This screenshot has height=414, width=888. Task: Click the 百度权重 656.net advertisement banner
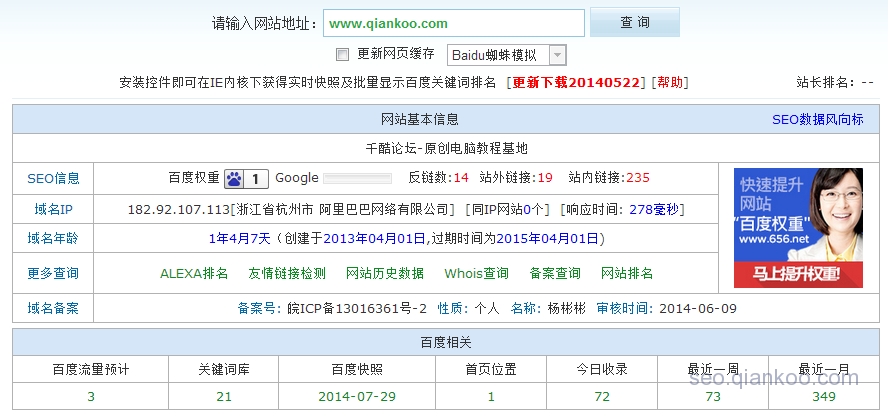[x=799, y=228]
